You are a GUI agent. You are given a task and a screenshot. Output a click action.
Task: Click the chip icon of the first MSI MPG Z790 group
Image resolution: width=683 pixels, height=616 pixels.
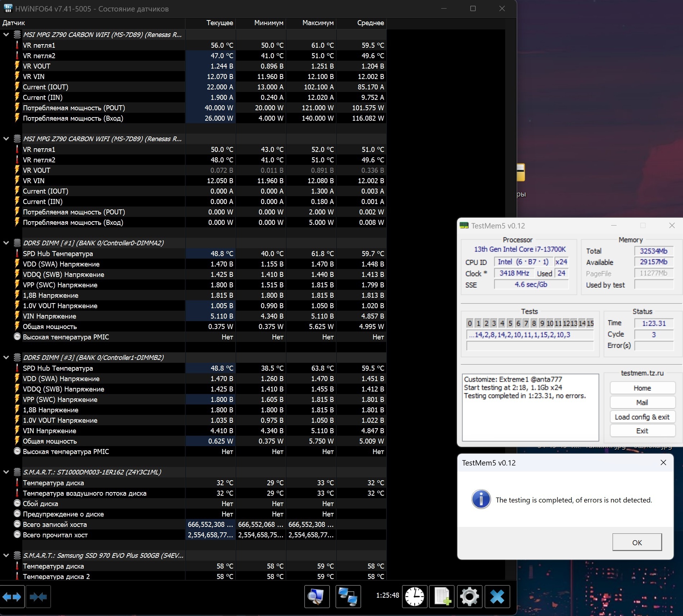17,35
